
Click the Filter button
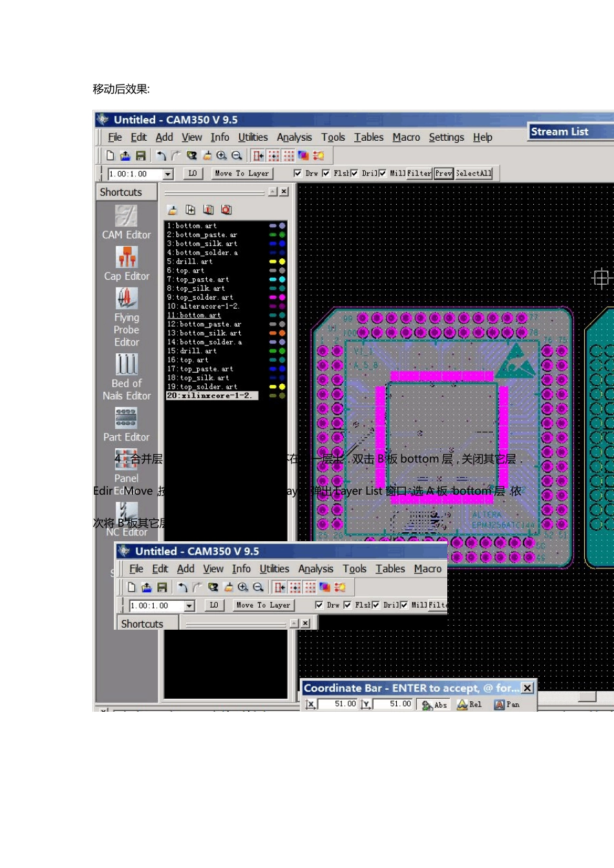click(419, 173)
